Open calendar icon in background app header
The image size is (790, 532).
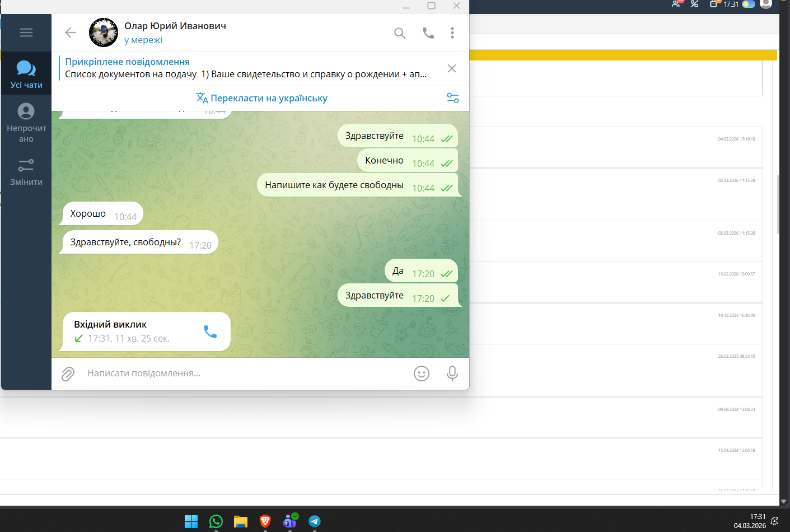coord(713,4)
